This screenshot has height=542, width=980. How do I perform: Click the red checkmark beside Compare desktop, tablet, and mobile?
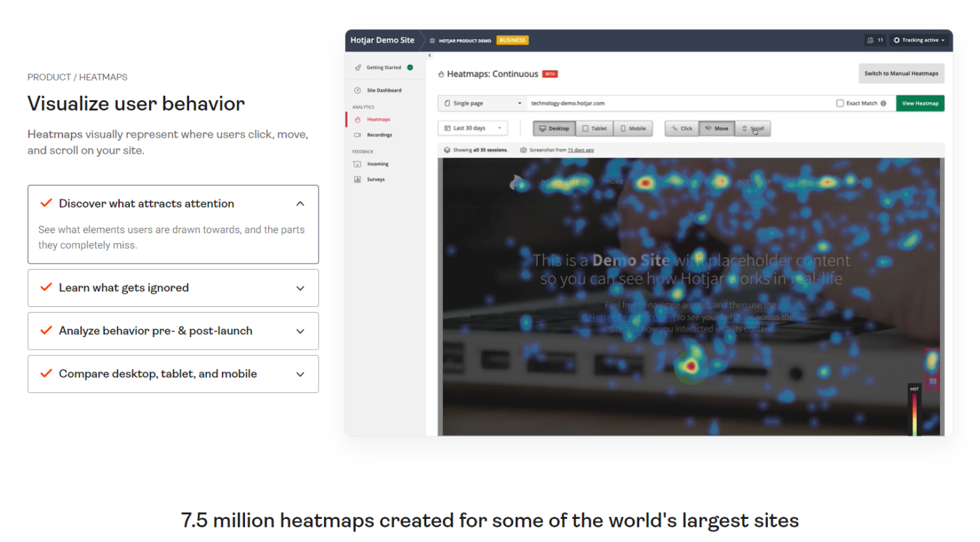click(x=46, y=373)
